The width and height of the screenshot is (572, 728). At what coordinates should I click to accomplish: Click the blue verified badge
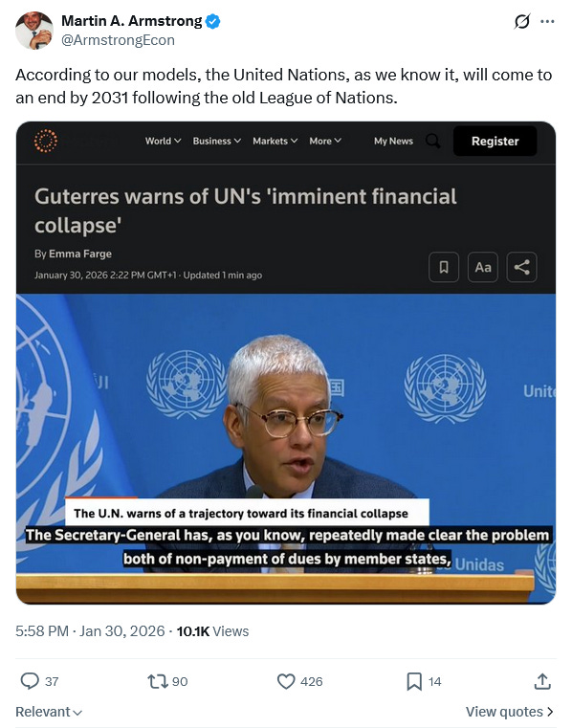(212, 21)
